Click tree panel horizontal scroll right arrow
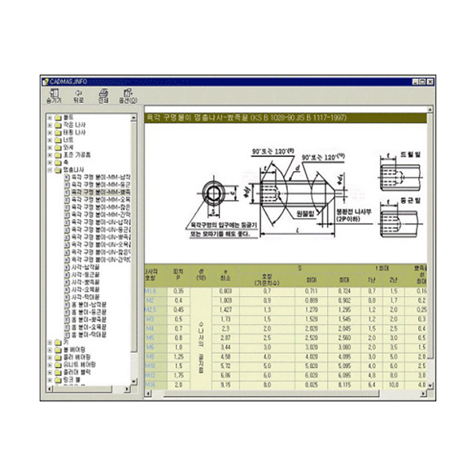The width and height of the screenshot is (476, 476). pyautogui.click(x=127, y=391)
